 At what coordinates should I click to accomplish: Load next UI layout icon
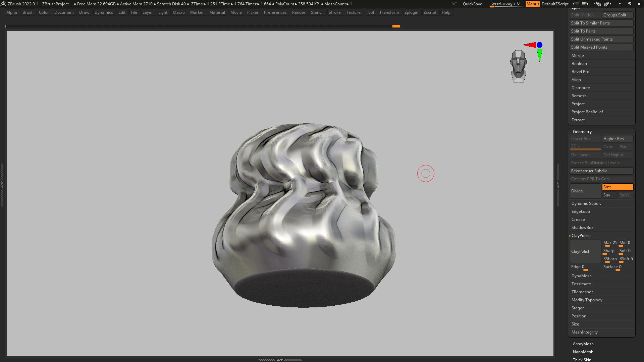click(x=607, y=4)
